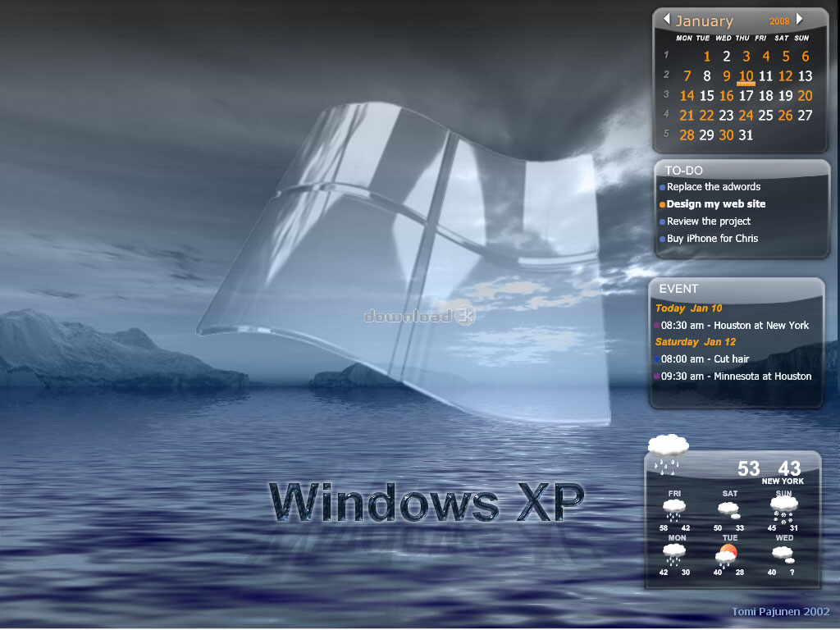Click the EVENT widget title

click(678, 289)
